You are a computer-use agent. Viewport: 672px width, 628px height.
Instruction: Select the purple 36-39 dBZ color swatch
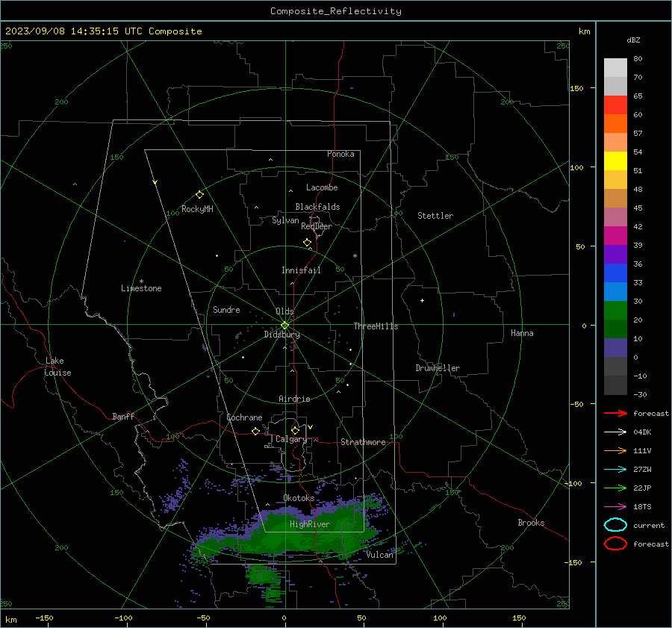click(615, 255)
